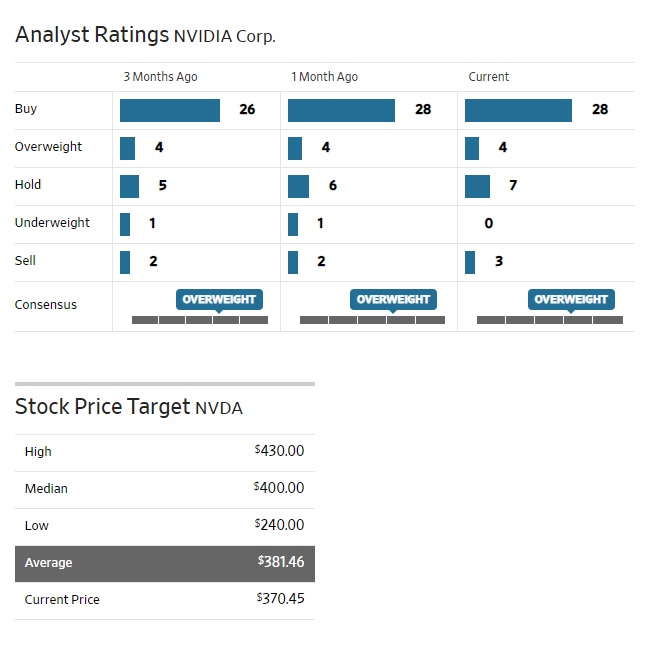Screen dimensions: 656x666
Task: Click the consensus scale under 3 Months Ago
Action: [x=200, y=320]
